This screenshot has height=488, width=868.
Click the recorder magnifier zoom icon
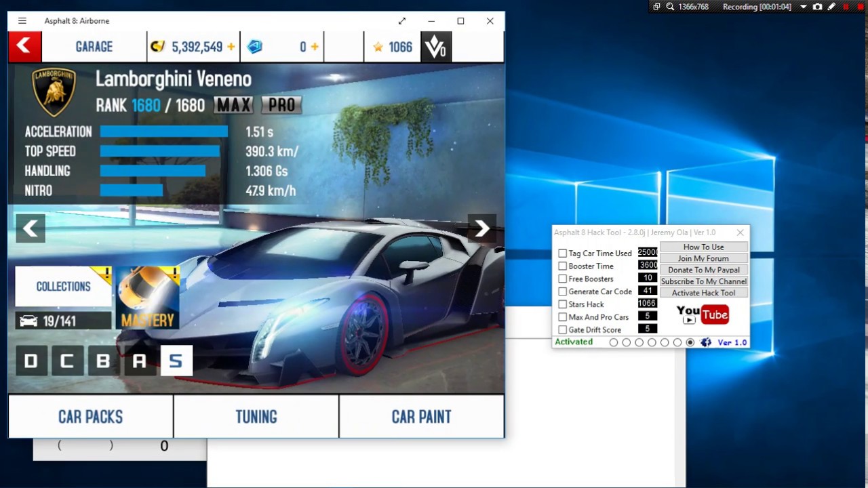[x=670, y=7]
